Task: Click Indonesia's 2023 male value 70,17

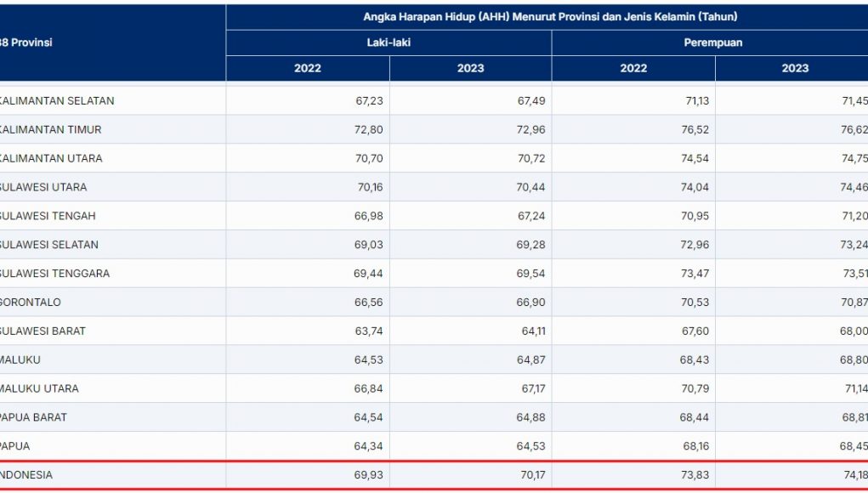Action: click(x=530, y=475)
